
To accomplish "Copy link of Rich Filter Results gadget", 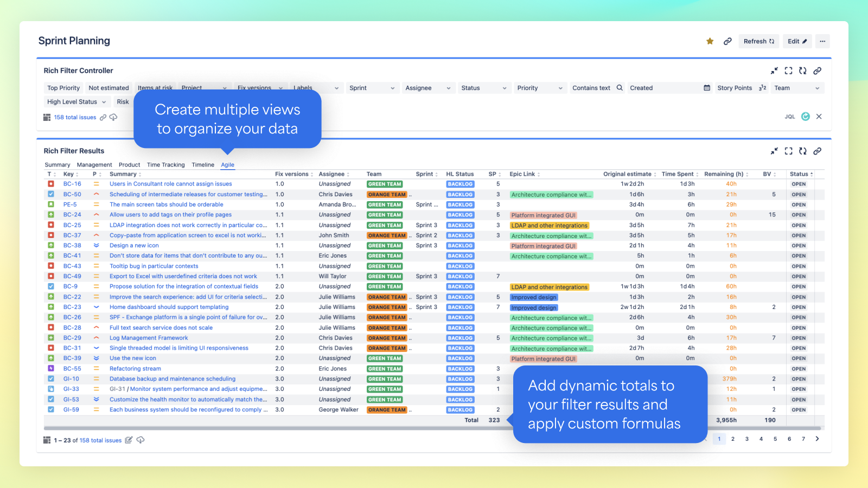I will [817, 151].
